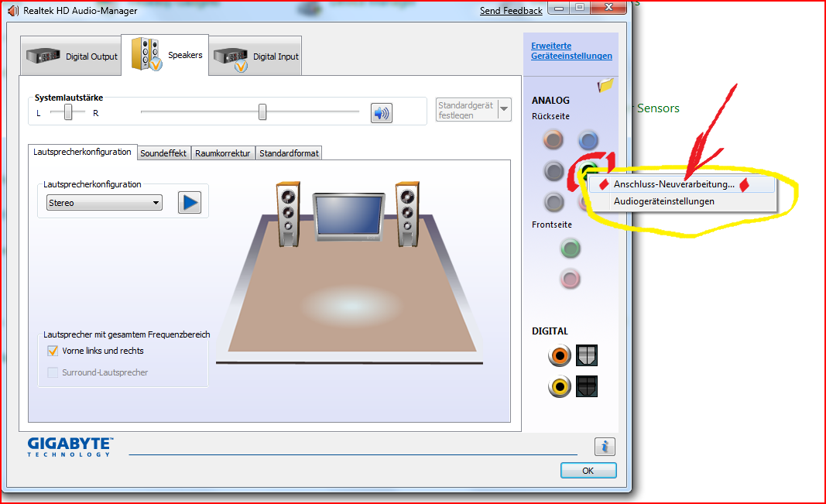Screen dimensions: 826x504
Task: Expand the Standardgerät festlegen dropdown arrow
Action: 504,109
